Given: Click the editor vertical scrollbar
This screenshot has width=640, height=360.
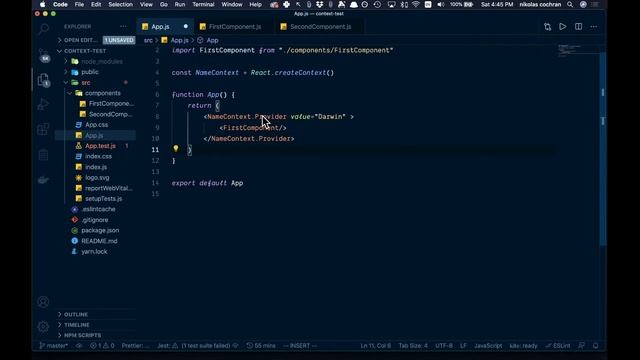Looking at the screenshot, I should click(603, 149).
